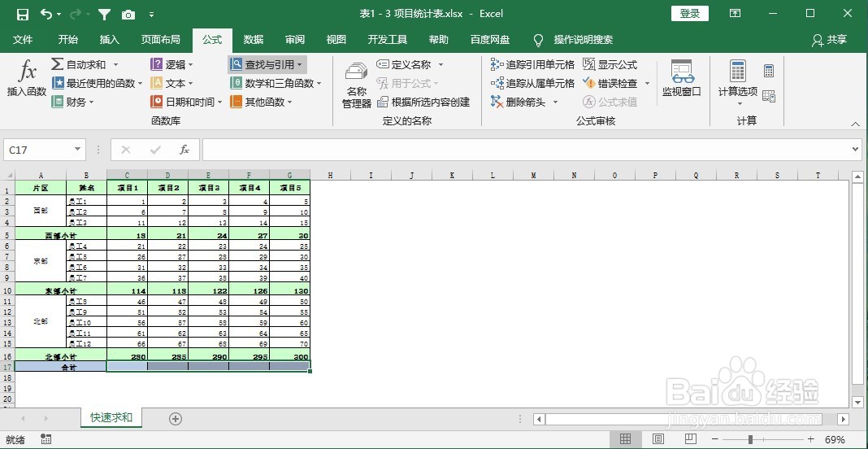Open Recently Used functions menu

tap(97, 83)
